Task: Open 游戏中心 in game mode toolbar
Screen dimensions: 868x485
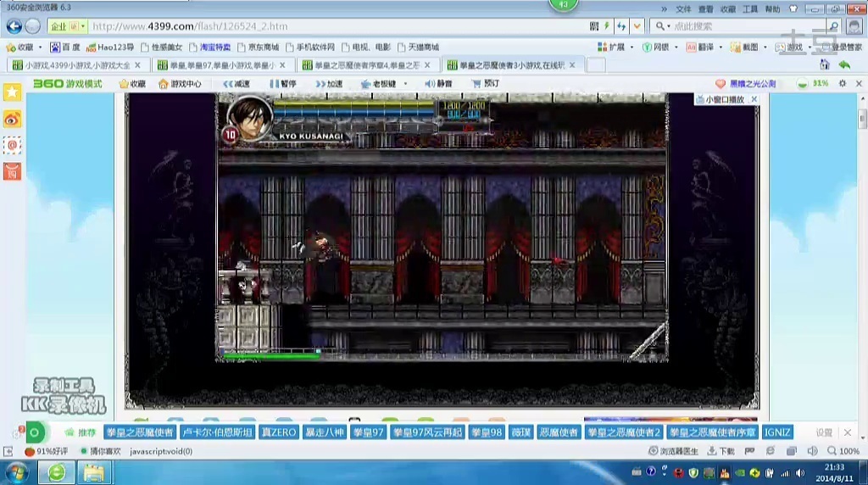Action: coord(180,84)
